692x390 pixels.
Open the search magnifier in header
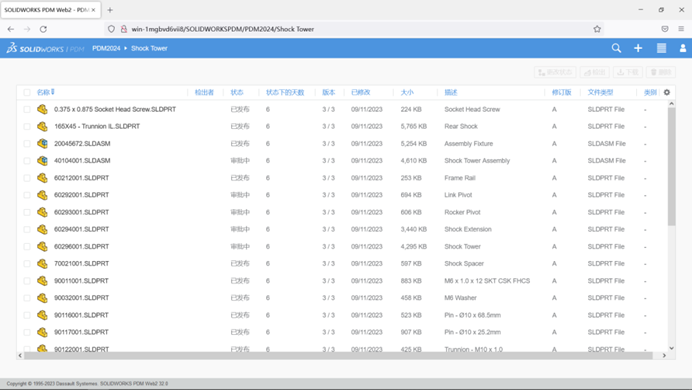coord(616,48)
